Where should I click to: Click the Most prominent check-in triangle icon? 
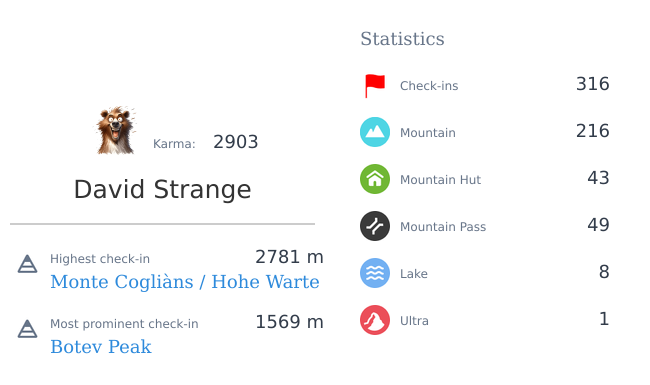coord(27,329)
